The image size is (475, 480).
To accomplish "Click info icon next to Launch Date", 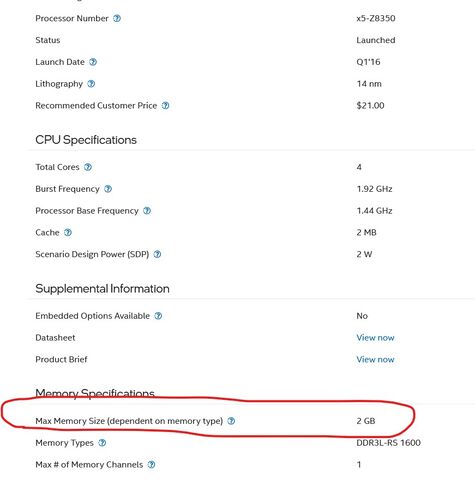I will tap(93, 62).
